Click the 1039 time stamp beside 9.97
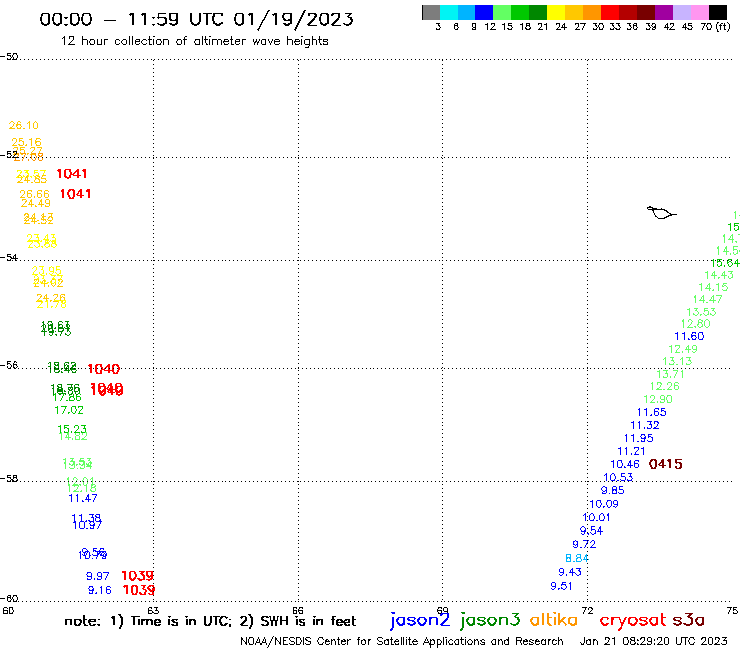 pos(138,576)
